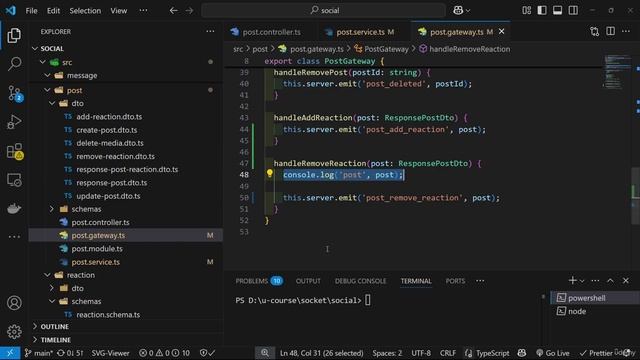Image resolution: width=640 pixels, height=360 pixels.
Task: Create a new terminal with plus
Action: [x=572, y=280]
